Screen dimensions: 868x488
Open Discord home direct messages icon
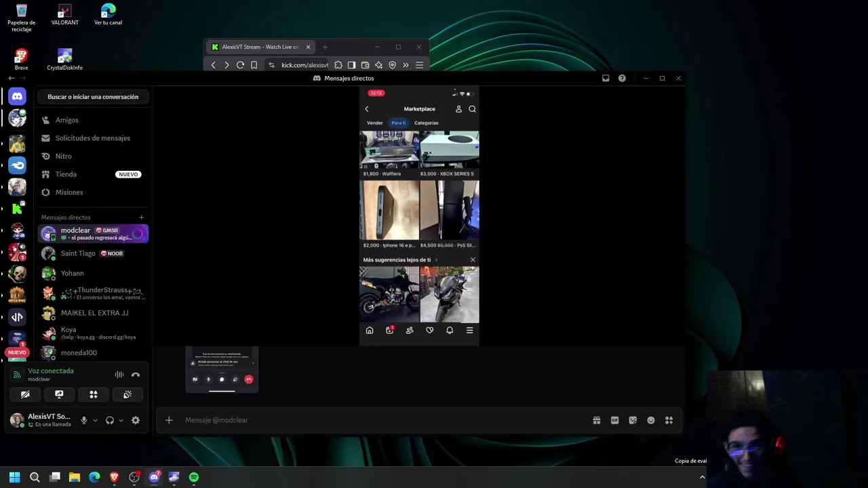[x=17, y=96]
